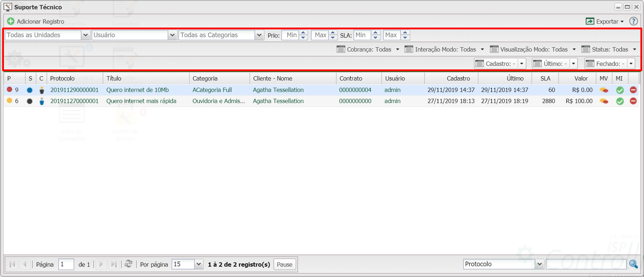Click the SLA Min input field
Viewport: 644px width, 277px height.
362,35
